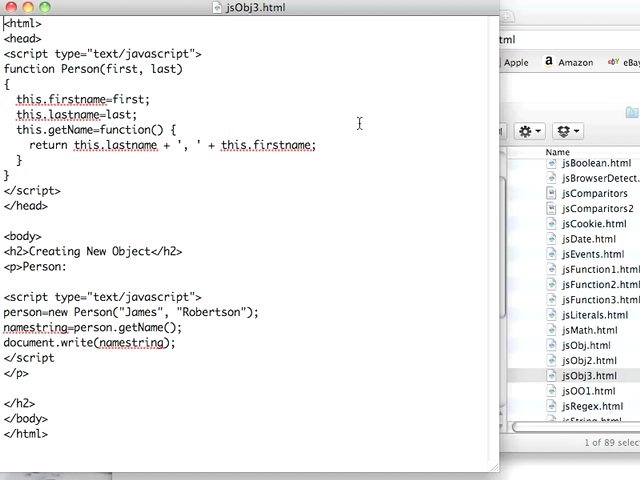Click the jsLiterals.html file name
The width and height of the screenshot is (640, 480).
coord(595,315)
